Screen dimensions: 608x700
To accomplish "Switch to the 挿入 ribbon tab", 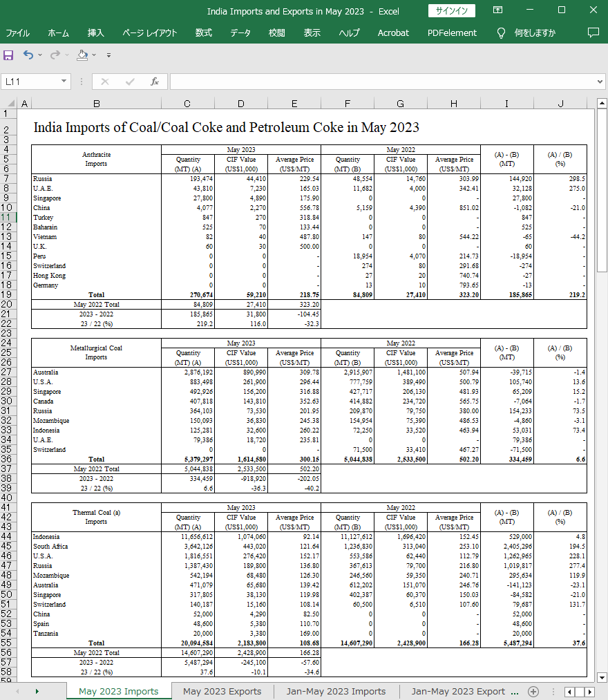I will click(x=95, y=33).
